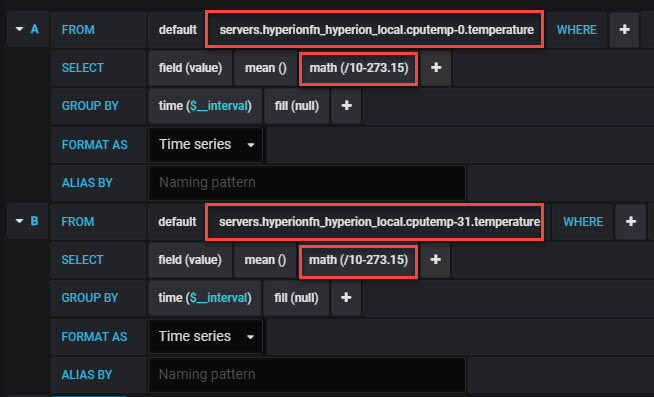Click the mean () aggregation in query A
The image size is (654, 397).
pos(266,68)
